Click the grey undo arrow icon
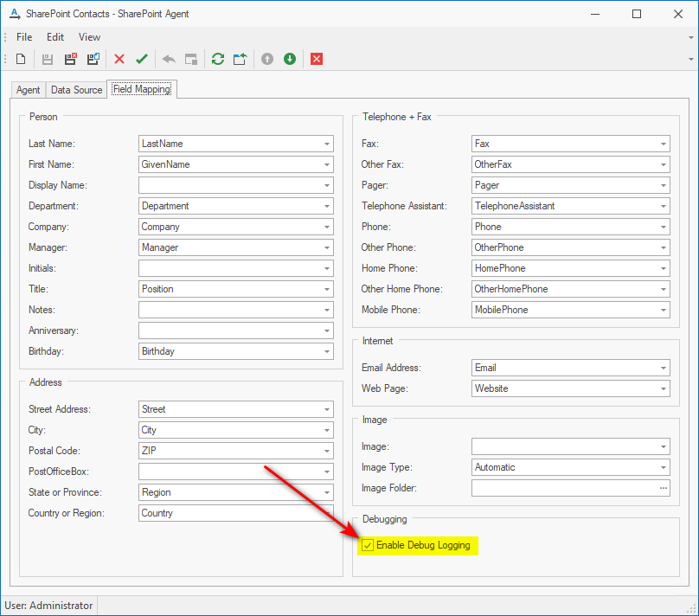Screen dimensions: 699x616 pyautogui.click(x=169, y=59)
